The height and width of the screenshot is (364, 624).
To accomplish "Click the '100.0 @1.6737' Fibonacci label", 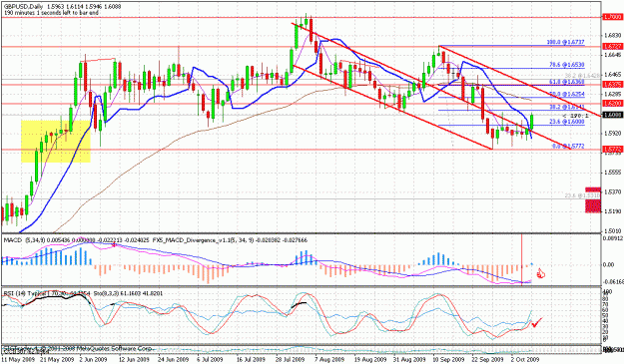I will click(x=566, y=42).
